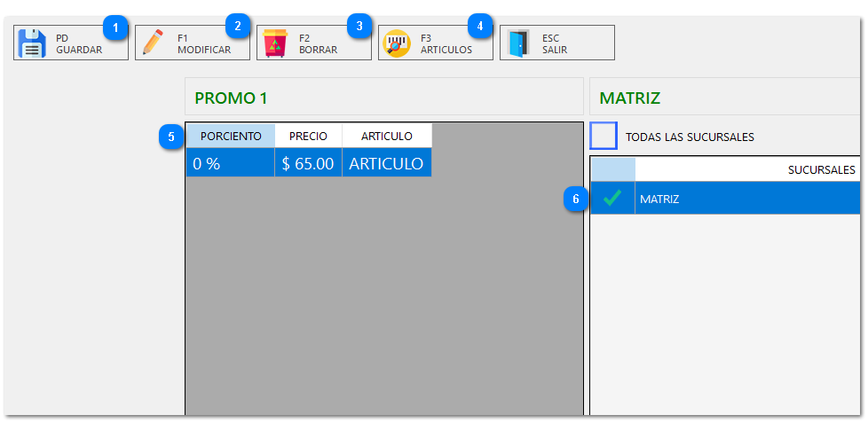Click the TODAS LAS SUCURSALES label
The image size is (868, 423).
point(690,137)
